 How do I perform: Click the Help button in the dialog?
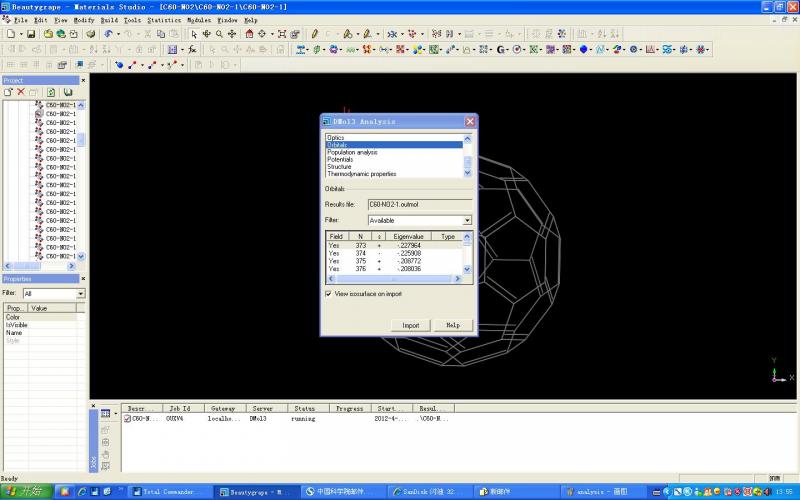coord(452,325)
